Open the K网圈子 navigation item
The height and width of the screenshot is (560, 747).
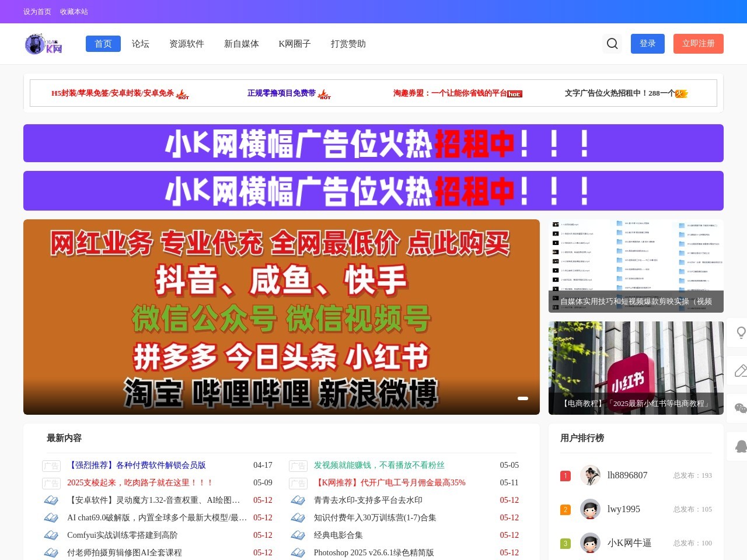[295, 44]
